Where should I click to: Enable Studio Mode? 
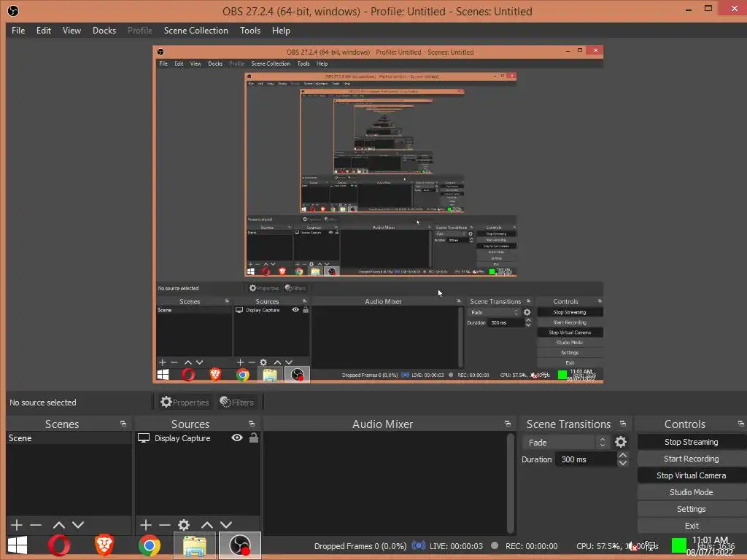(692, 492)
